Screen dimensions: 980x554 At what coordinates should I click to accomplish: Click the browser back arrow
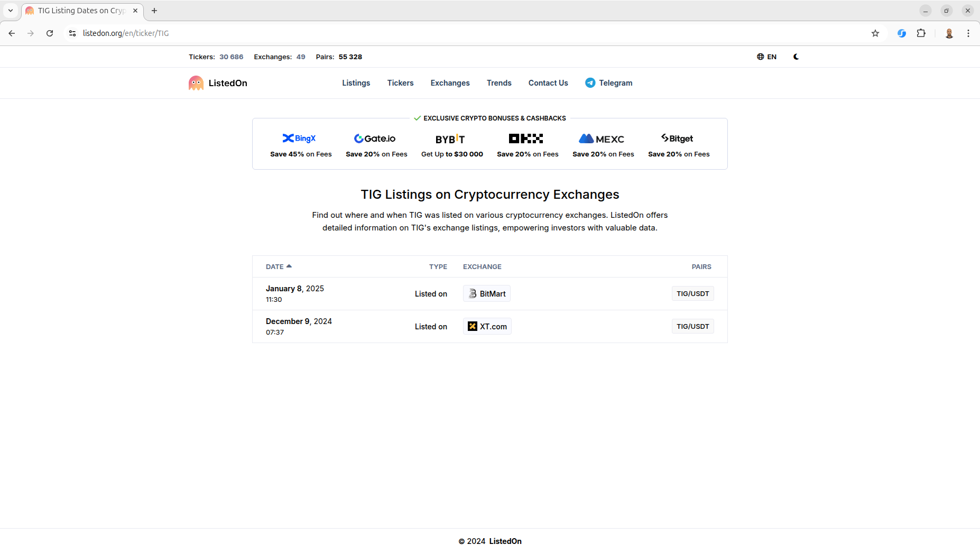12,33
